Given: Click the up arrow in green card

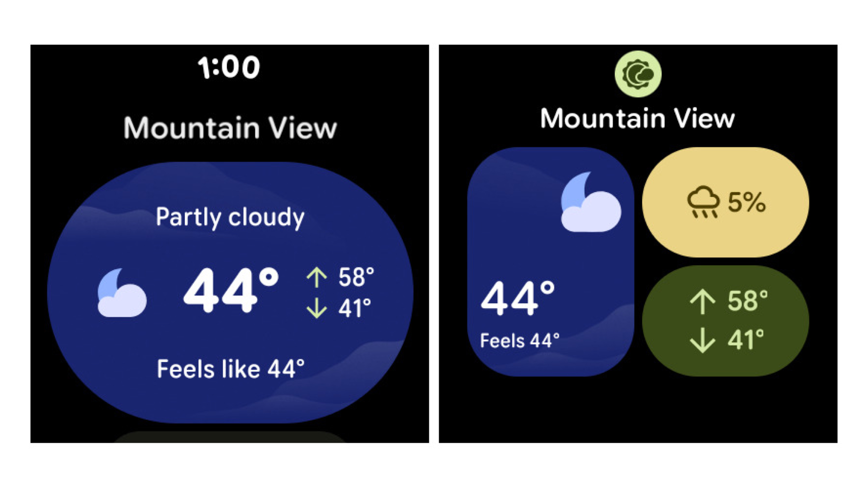Looking at the screenshot, I should pyautogui.click(x=702, y=301).
